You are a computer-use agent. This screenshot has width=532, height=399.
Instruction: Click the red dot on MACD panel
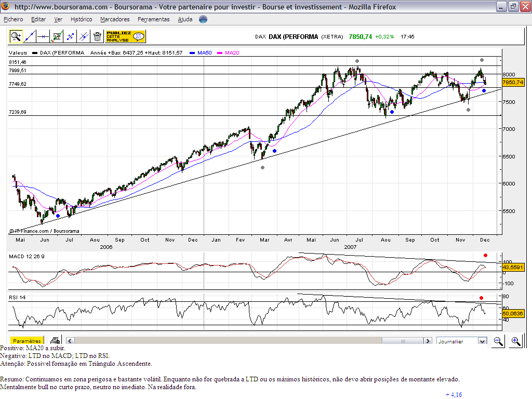pyautogui.click(x=486, y=256)
